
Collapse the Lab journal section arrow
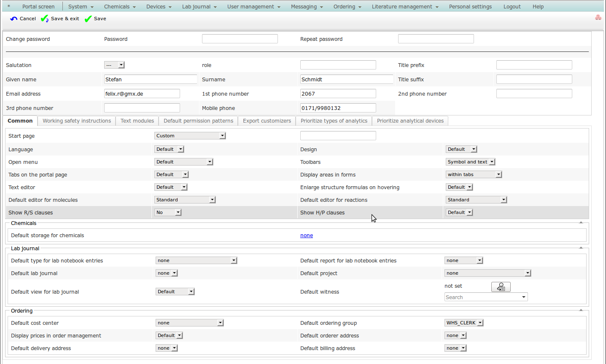coord(581,248)
